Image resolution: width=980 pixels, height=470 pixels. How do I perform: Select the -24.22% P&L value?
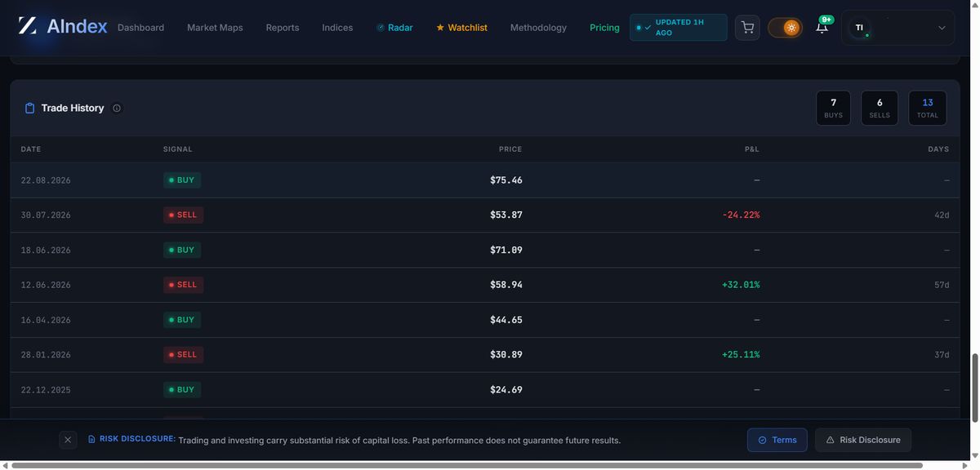pyautogui.click(x=741, y=215)
